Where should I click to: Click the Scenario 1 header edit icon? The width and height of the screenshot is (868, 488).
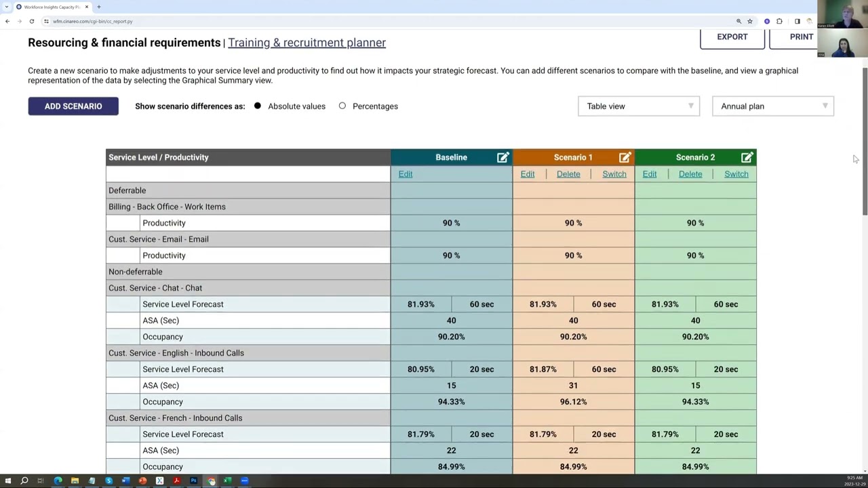click(x=625, y=157)
